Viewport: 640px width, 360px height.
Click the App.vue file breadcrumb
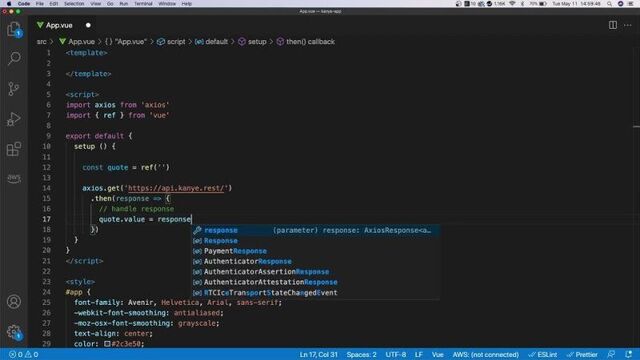[77, 42]
